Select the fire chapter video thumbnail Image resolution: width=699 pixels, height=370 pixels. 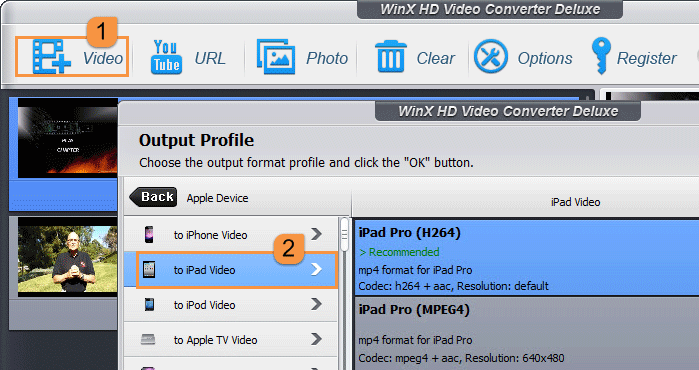coord(68,138)
